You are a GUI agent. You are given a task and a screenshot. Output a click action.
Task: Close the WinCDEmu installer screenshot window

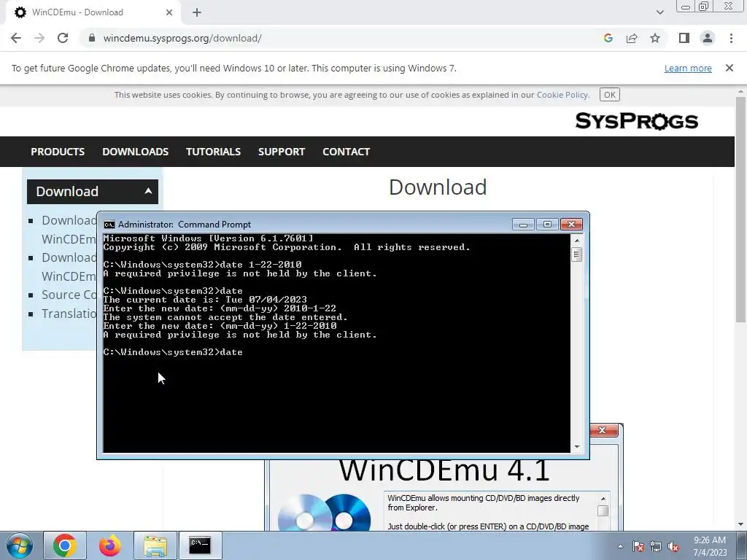point(602,430)
